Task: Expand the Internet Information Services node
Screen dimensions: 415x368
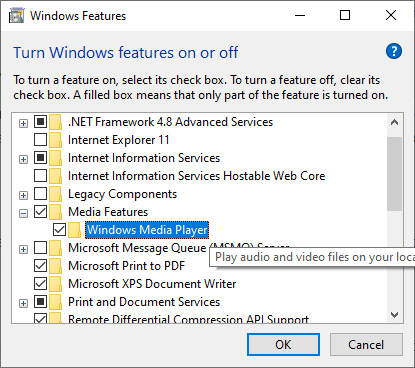Action: pyautogui.click(x=23, y=160)
